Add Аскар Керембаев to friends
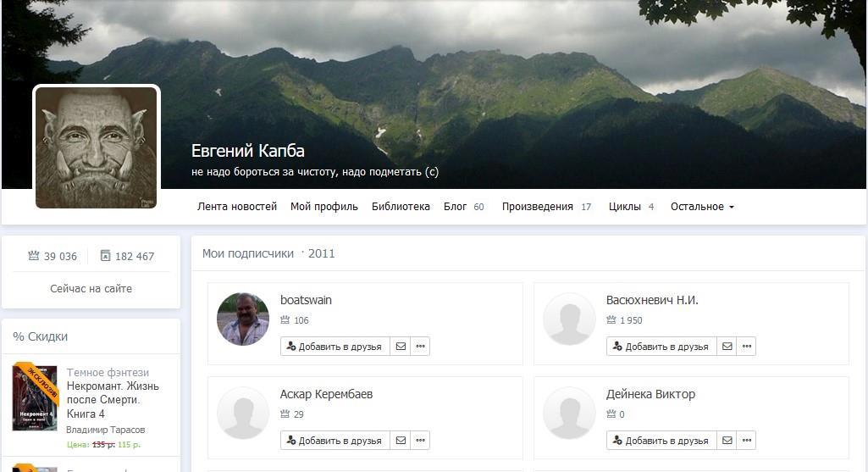Viewport: 868px width, 472px height. point(334,441)
